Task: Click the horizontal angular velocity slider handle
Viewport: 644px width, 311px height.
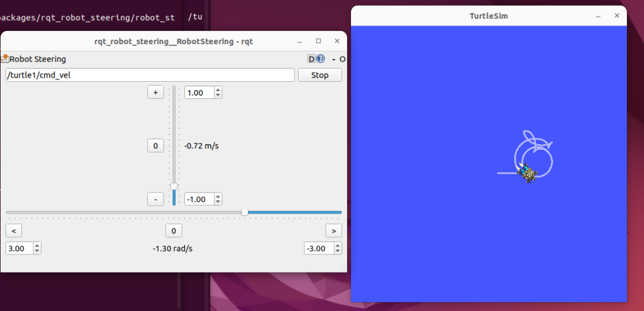Action: [245, 212]
